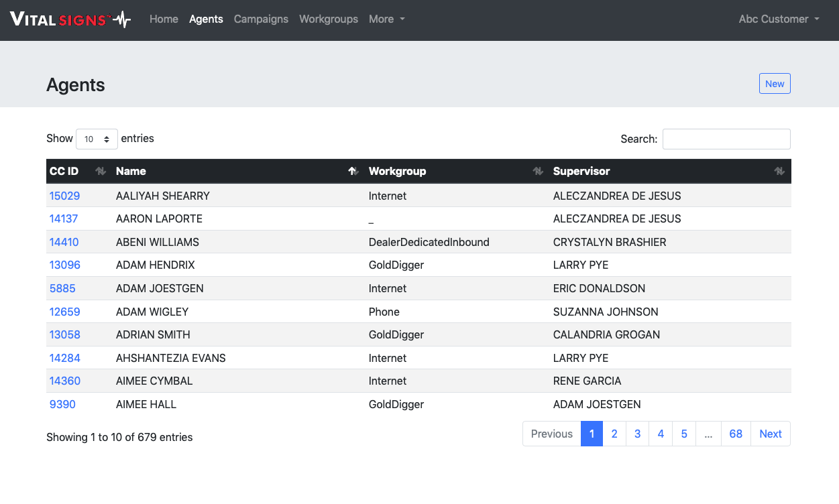Go to page 2 of results
839x504 pixels.
[x=614, y=434]
